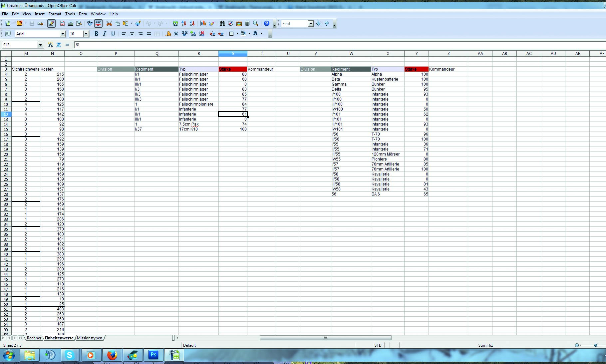Open the Name Box dropdown arrow
The width and height of the screenshot is (606, 364).
(40, 45)
